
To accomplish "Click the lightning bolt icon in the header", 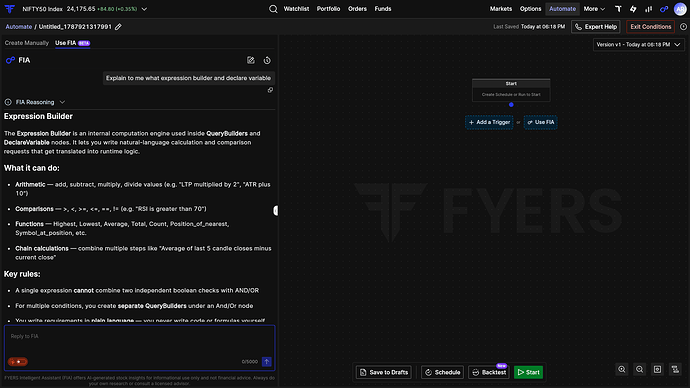I will [633, 9].
